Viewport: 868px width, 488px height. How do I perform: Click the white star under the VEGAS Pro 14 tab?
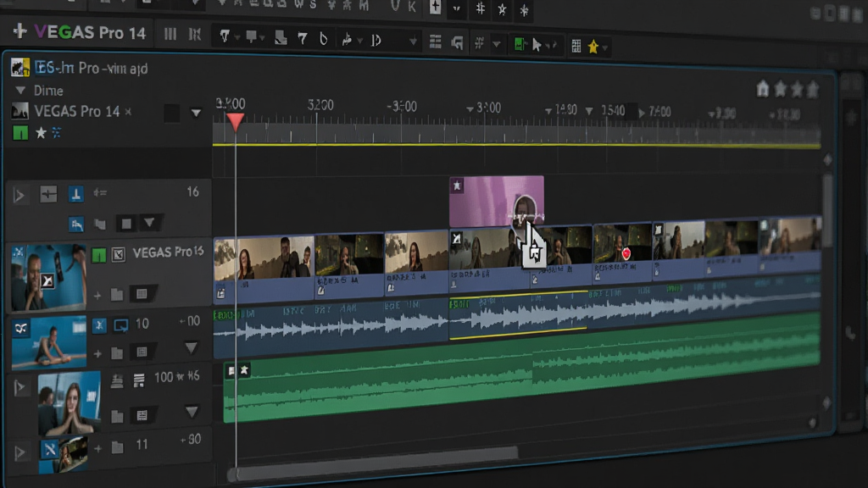[41, 133]
